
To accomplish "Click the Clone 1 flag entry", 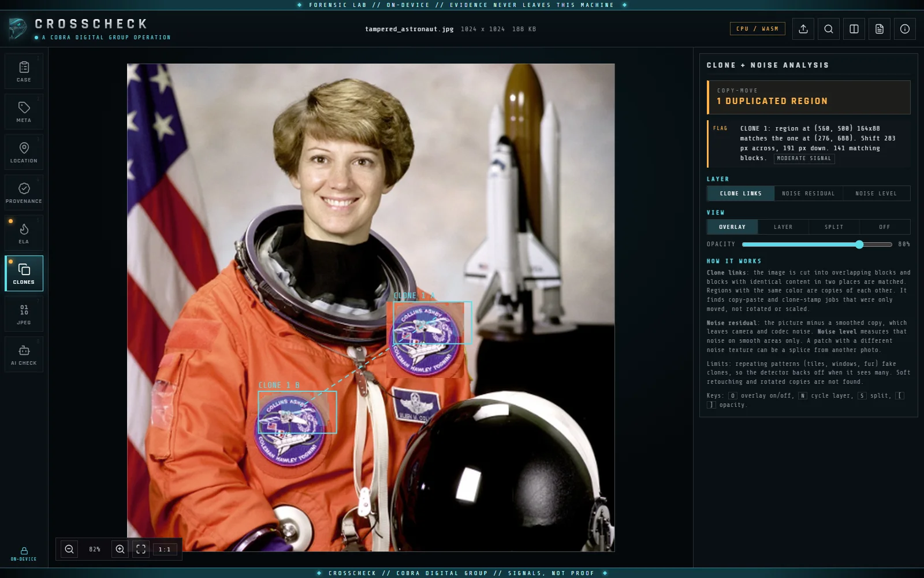I will (x=808, y=143).
